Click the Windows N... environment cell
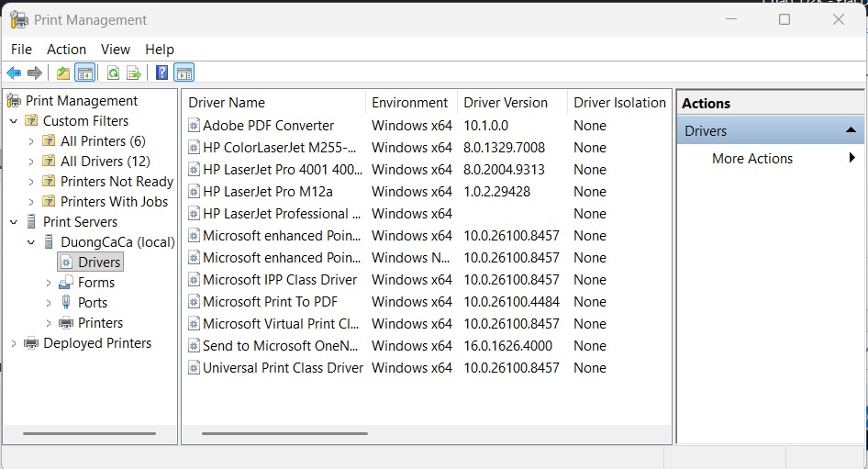 click(x=411, y=258)
